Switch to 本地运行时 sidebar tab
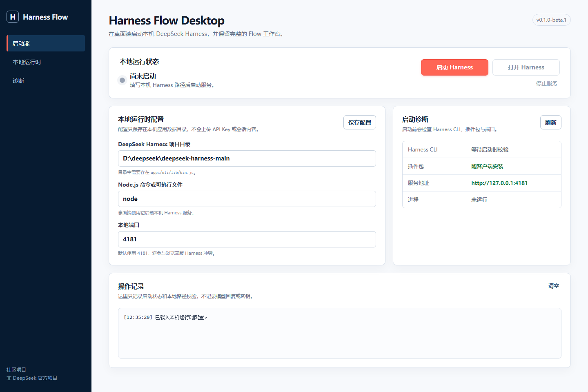The width and height of the screenshot is (588, 392). click(x=46, y=62)
